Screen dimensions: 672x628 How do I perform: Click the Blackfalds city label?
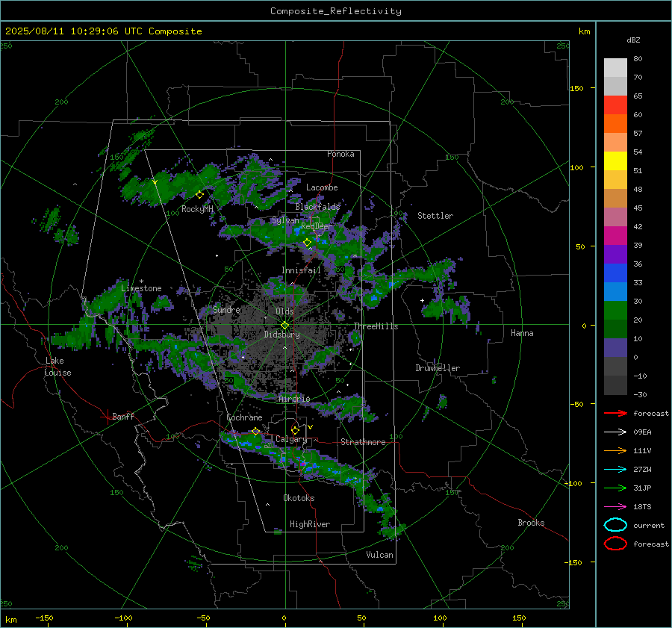317,207
